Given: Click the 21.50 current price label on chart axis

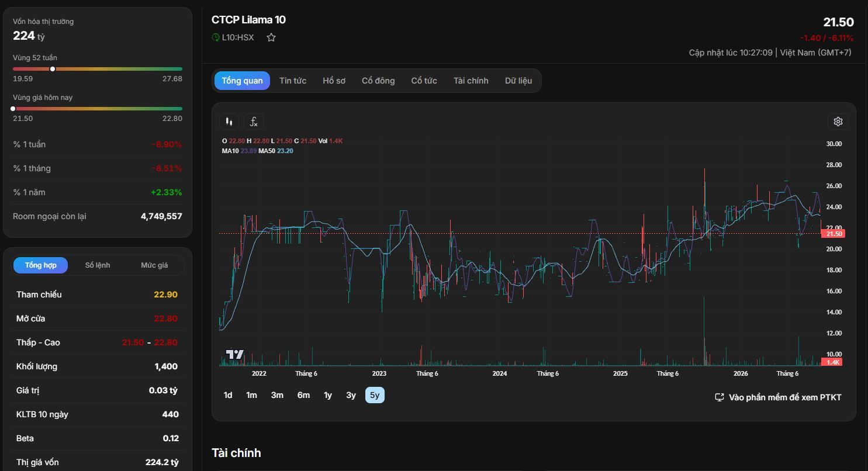Looking at the screenshot, I should click(833, 234).
